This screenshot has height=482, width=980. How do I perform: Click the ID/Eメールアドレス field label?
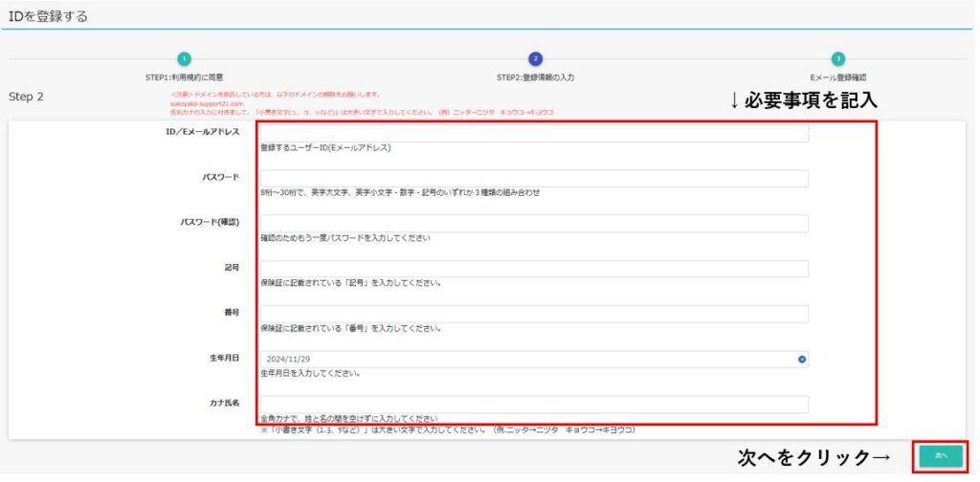coord(203,132)
